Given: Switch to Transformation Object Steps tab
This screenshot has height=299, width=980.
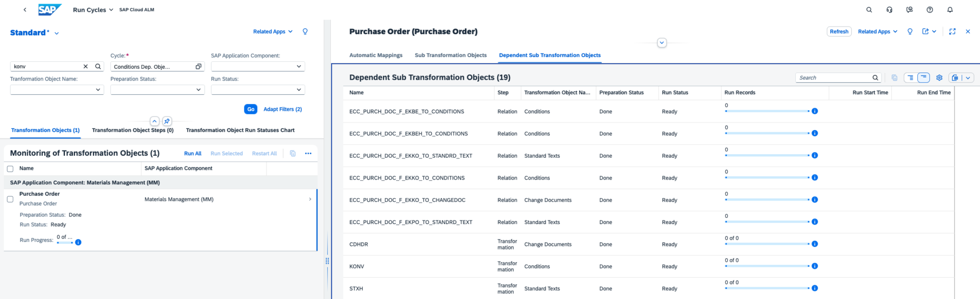Looking at the screenshot, I should (x=133, y=130).
